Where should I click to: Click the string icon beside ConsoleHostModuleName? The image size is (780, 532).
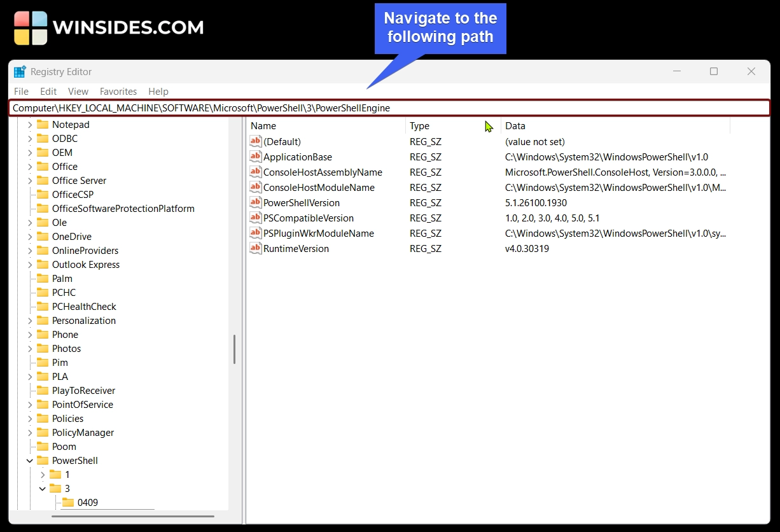256,187
